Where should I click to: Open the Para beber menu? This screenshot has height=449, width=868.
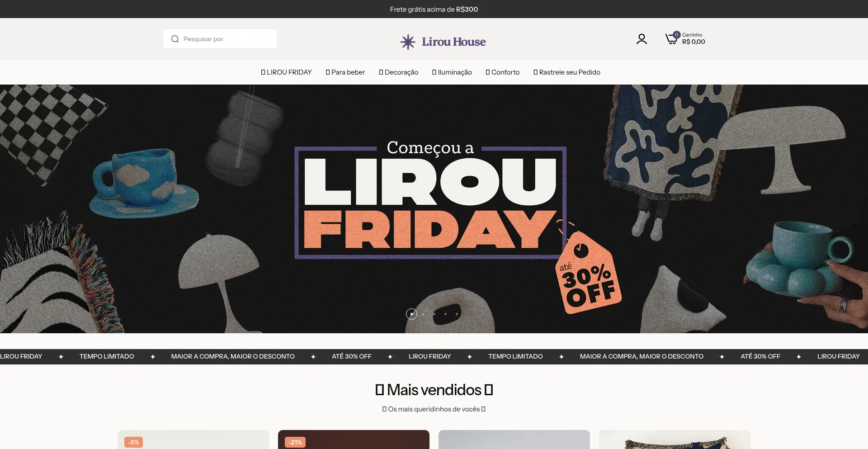point(345,72)
